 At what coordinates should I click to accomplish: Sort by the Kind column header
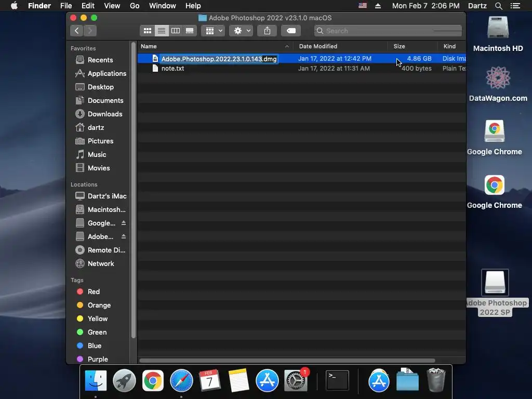[x=451, y=46]
